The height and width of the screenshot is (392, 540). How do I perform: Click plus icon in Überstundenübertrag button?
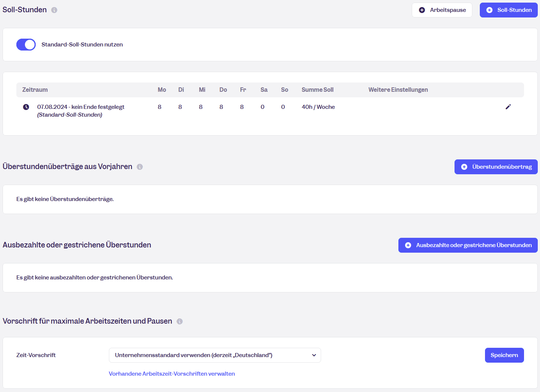pyautogui.click(x=464, y=167)
